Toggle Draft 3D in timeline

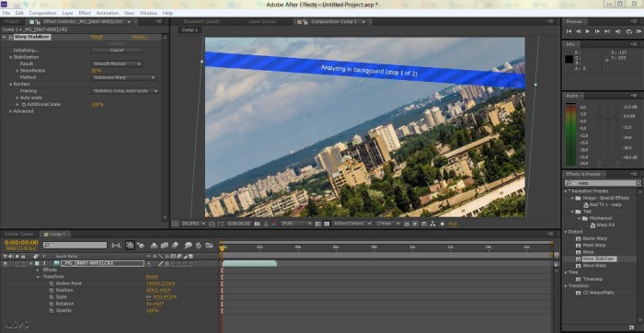(142, 245)
